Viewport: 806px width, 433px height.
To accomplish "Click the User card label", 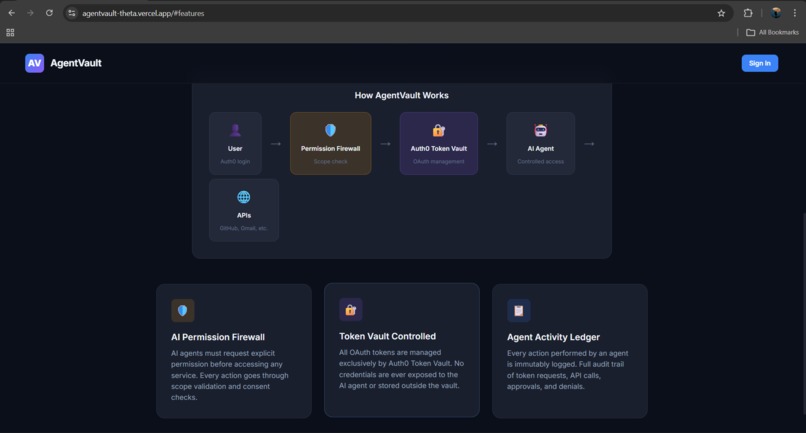I will click(235, 149).
